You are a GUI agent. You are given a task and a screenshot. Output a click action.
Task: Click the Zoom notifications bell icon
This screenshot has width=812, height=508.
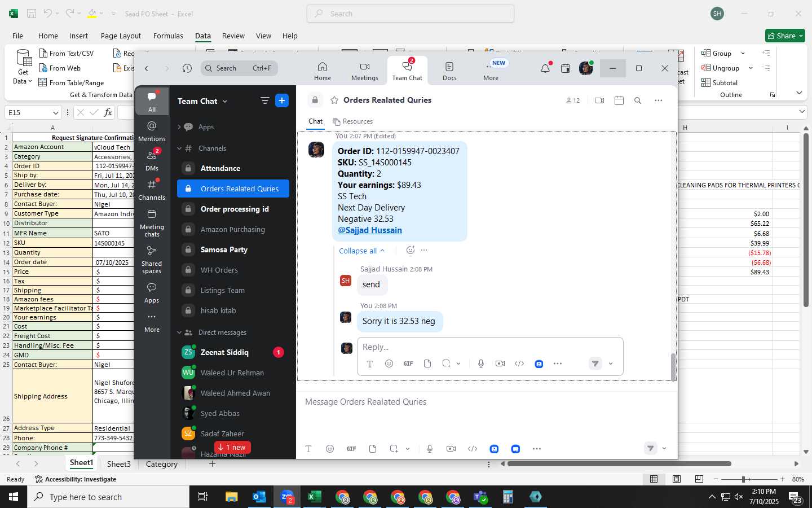click(545, 68)
